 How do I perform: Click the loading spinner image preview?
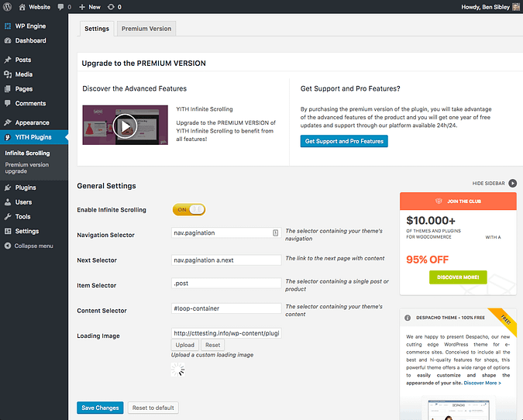pyautogui.click(x=177, y=370)
